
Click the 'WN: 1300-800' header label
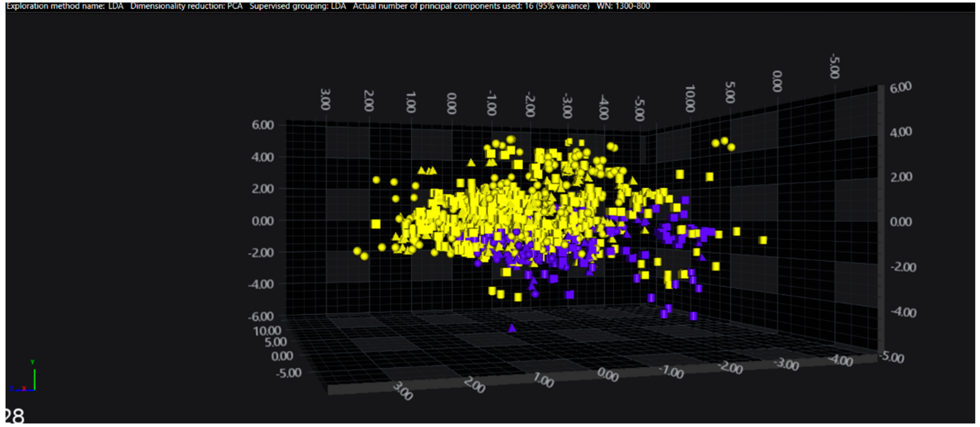(x=623, y=6)
